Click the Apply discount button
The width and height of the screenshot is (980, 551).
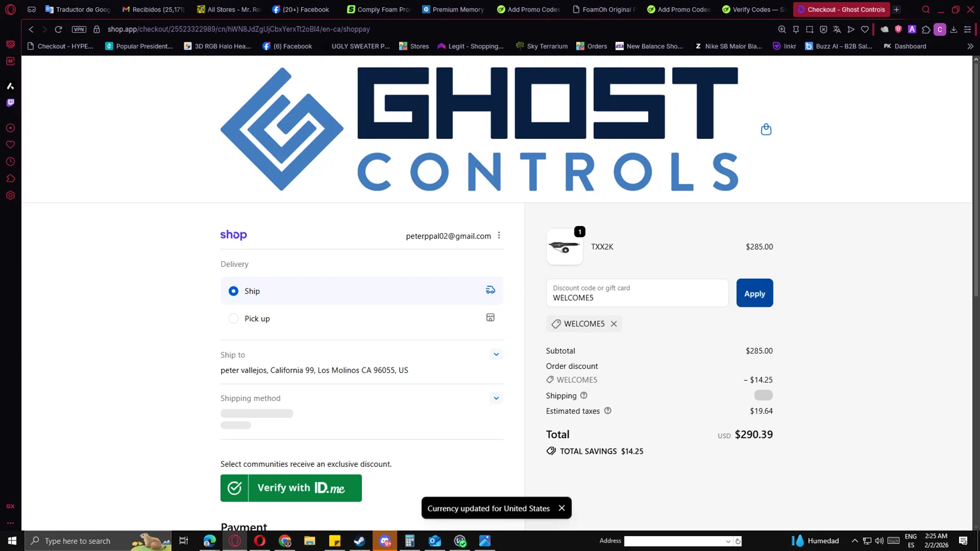755,293
